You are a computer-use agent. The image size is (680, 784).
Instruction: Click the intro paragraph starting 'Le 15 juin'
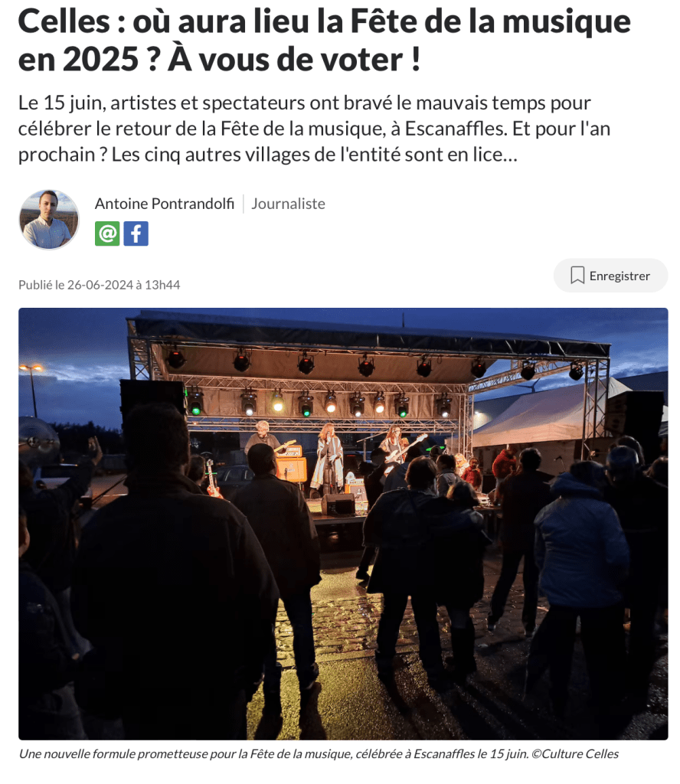[314, 129]
